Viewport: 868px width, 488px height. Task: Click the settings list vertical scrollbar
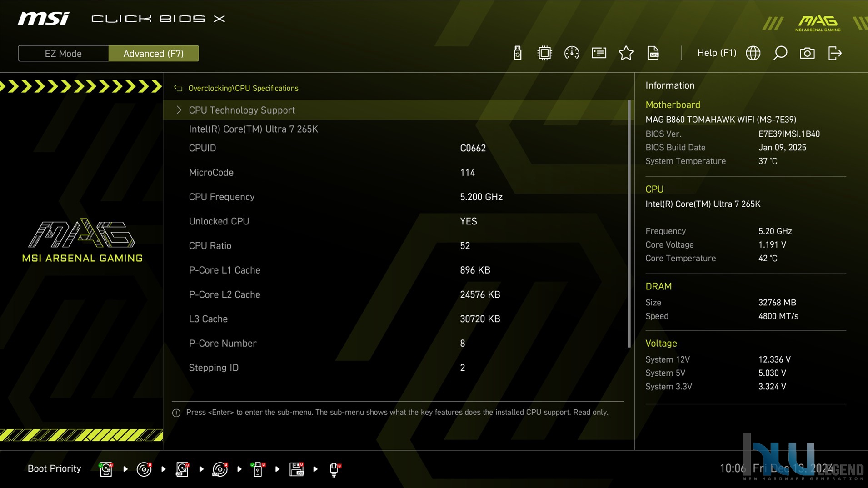(629, 224)
